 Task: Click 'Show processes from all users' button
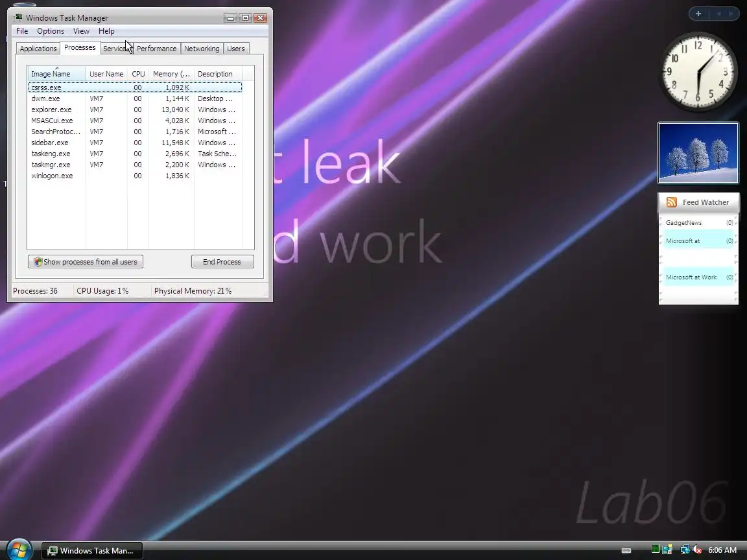[x=86, y=261]
